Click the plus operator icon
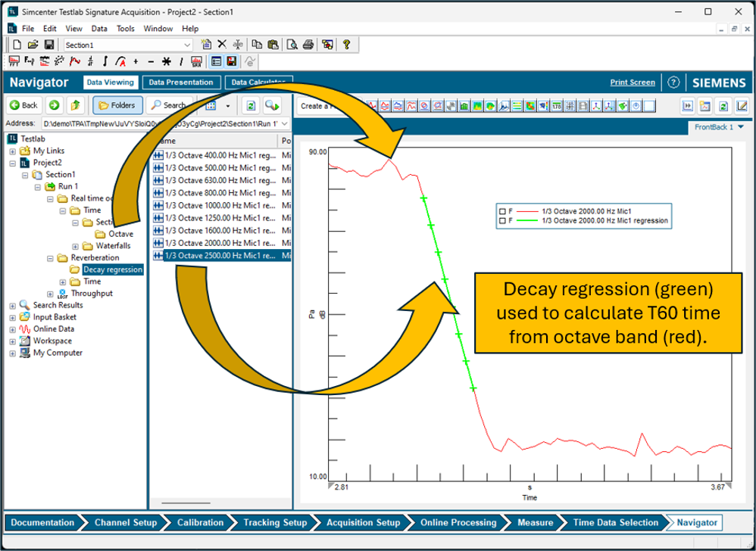756x551 pixels. click(x=136, y=61)
